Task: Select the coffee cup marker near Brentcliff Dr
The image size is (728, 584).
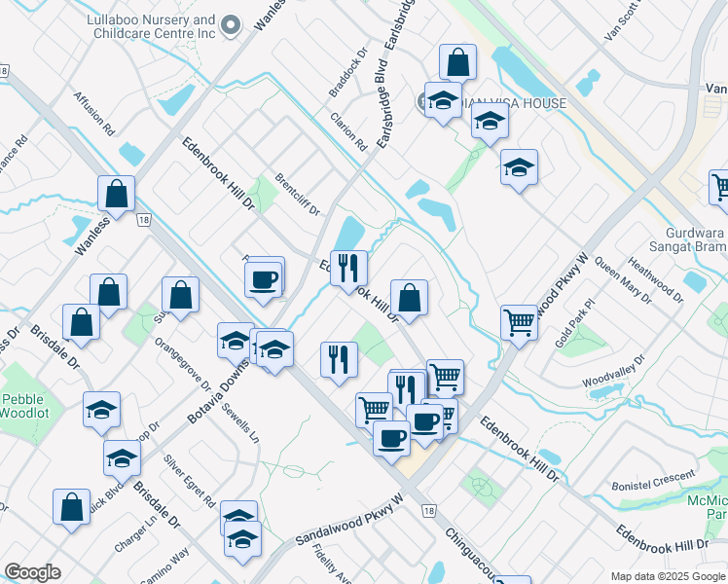Action: 264,279
